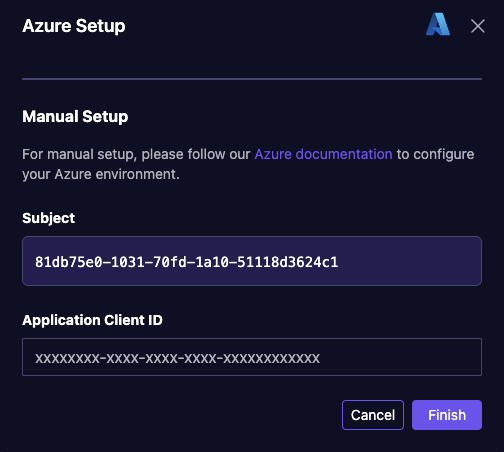Click the divider line below the header
This screenshot has width=504, height=452.
point(252,79)
